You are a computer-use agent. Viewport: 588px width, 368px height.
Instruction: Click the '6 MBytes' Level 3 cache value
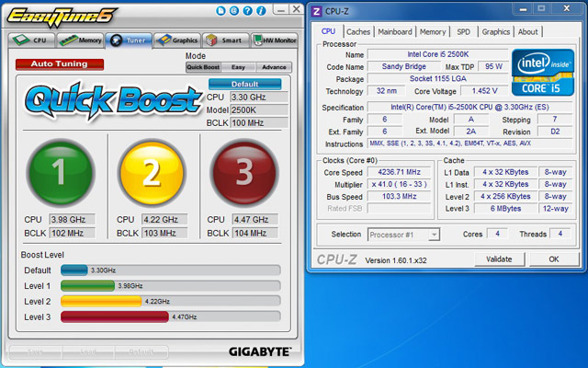pyautogui.click(x=505, y=209)
